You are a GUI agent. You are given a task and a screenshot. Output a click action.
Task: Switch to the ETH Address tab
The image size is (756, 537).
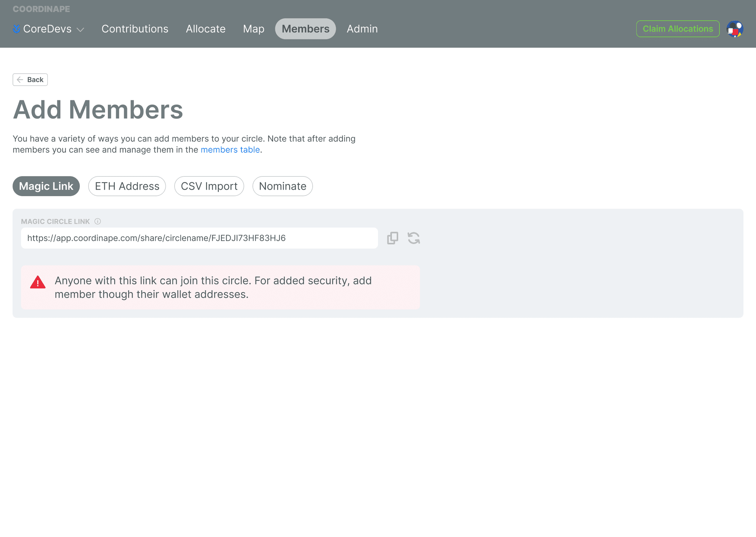(127, 186)
